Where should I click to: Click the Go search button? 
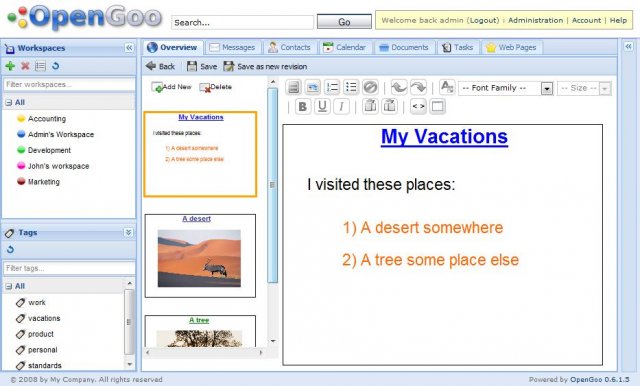point(344,22)
